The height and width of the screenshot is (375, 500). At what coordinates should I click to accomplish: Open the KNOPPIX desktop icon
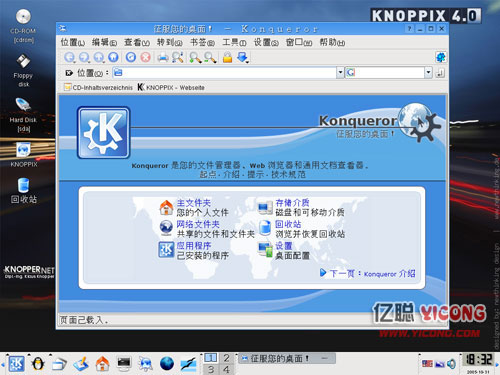point(23,150)
